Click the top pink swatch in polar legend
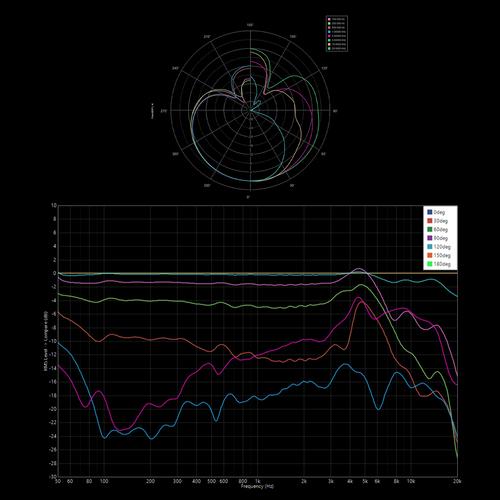 [x=329, y=19]
